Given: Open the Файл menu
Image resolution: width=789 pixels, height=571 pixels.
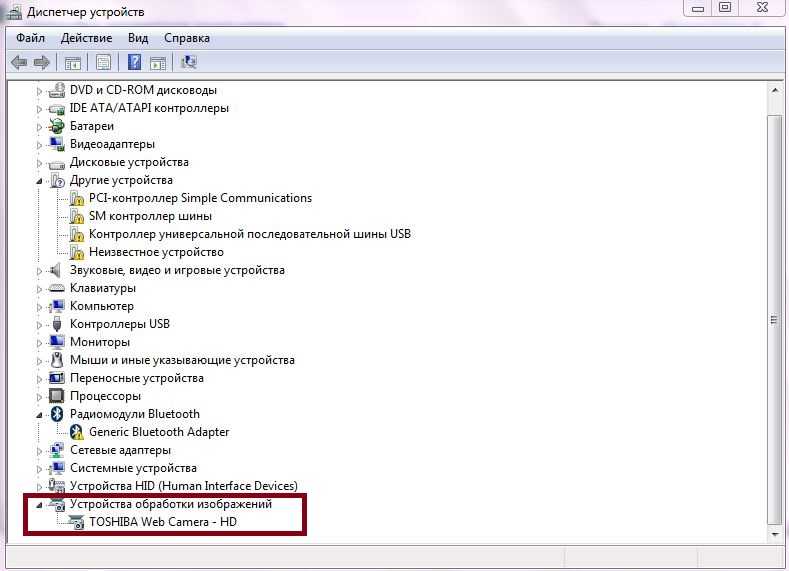Looking at the screenshot, I should [x=30, y=38].
